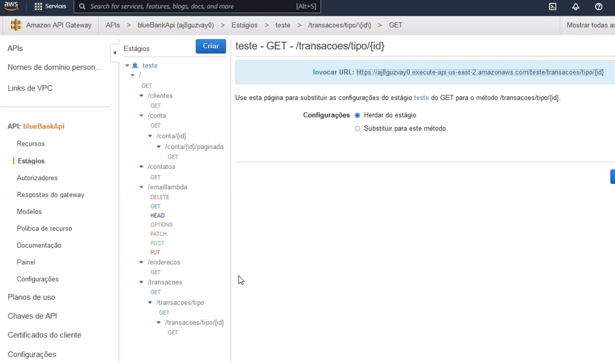Screen dimensions: 615x364
Task: Select OPTIONS under /emaillambda
Action: (x=161, y=225)
